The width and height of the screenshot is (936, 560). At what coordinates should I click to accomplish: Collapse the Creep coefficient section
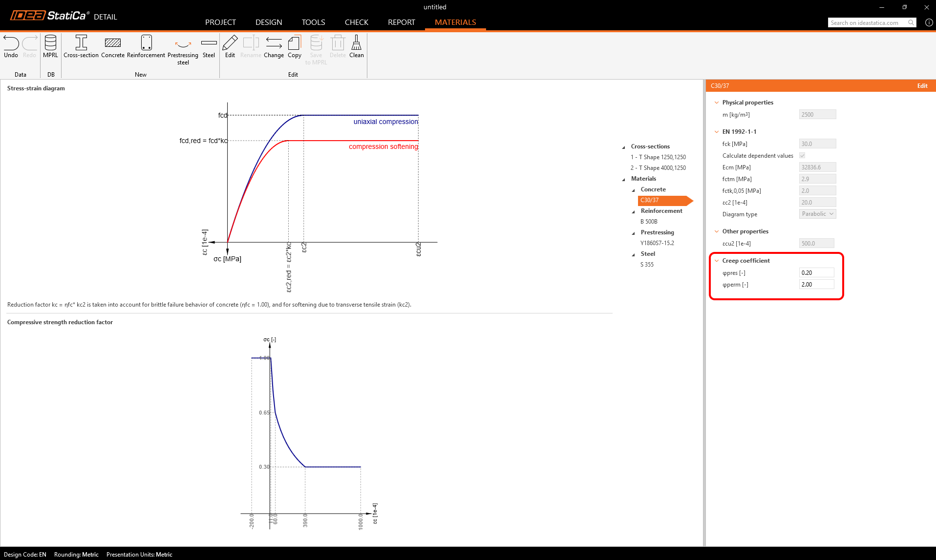tap(717, 261)
